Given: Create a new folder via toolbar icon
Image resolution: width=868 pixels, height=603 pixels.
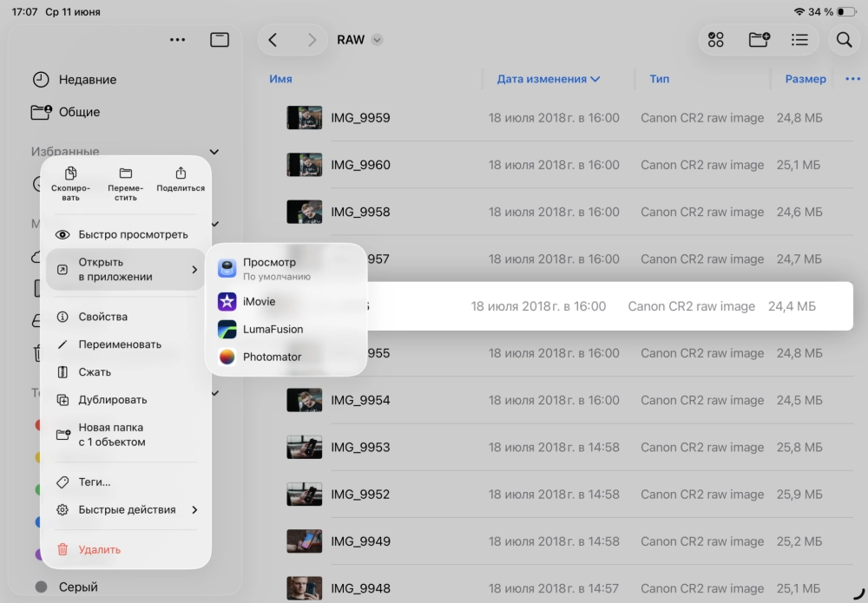Looking at the screenshot, I should 759,40.
